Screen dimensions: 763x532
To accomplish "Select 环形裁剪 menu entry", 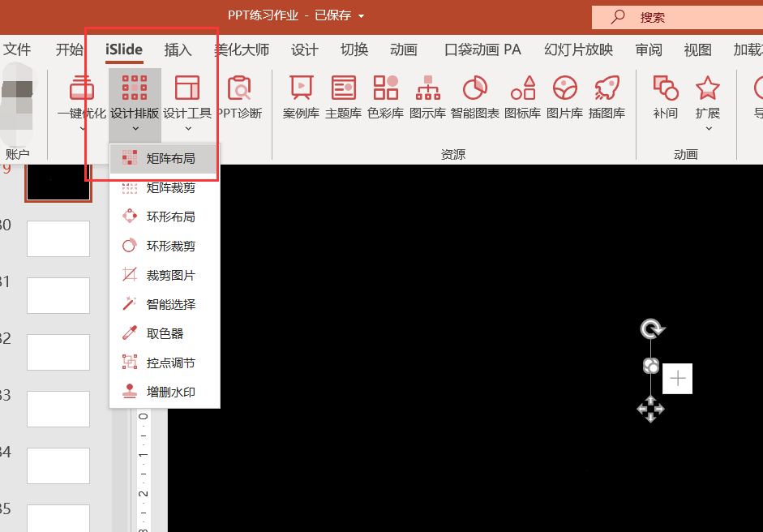I will (164, 246).
